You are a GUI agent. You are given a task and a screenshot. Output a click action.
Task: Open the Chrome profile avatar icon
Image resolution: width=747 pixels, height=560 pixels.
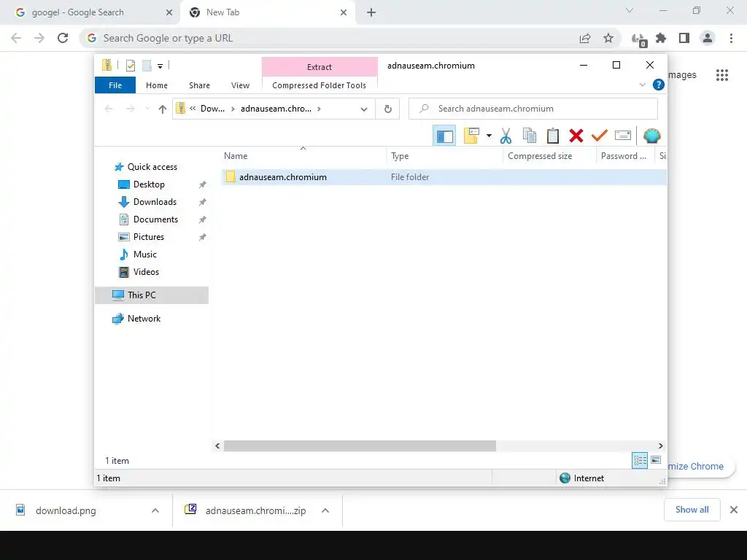point(708,38)
